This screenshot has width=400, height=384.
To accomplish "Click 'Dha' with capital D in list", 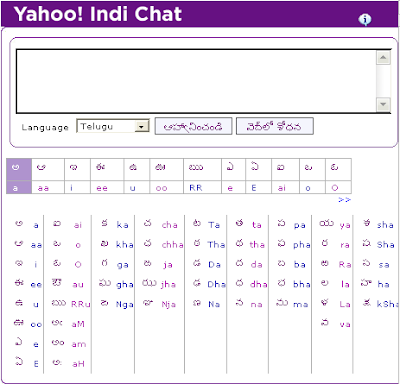I will (216, 285).
